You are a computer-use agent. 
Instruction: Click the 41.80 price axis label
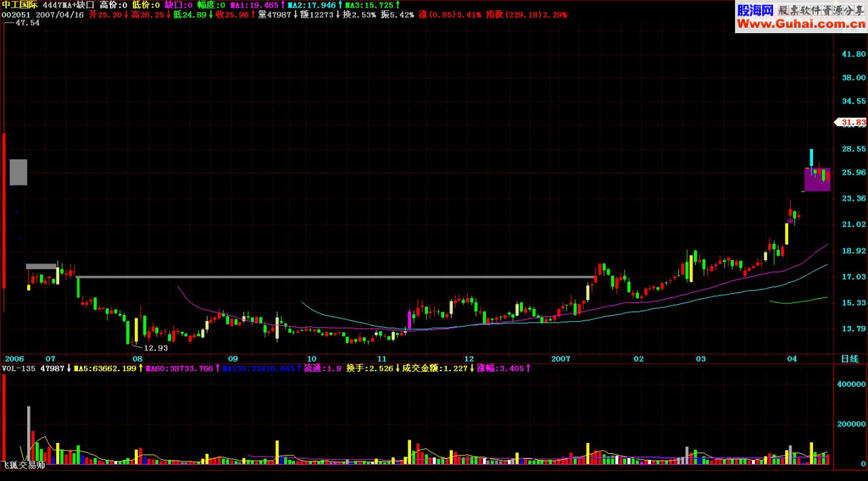(x=853, y=54)
